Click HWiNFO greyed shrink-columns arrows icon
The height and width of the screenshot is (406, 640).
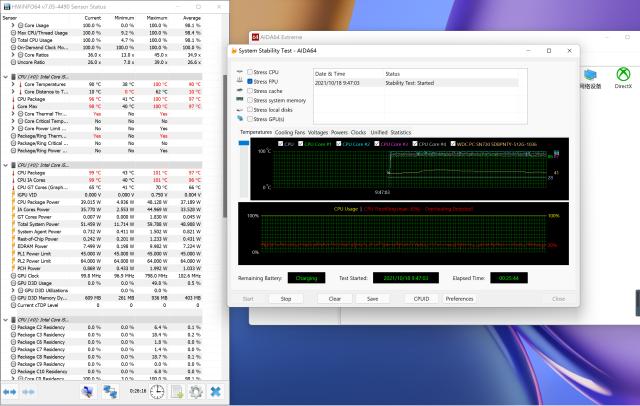coord(28,392)
